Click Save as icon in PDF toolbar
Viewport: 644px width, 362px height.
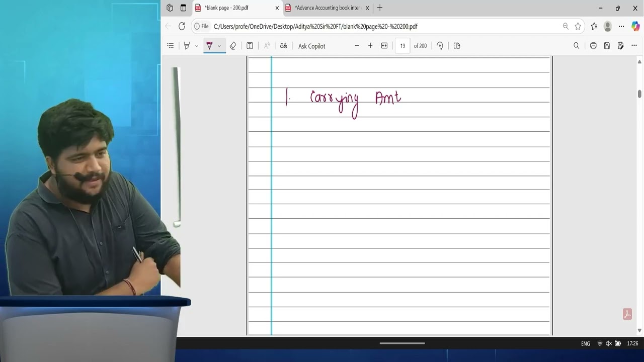click(621, 46)
